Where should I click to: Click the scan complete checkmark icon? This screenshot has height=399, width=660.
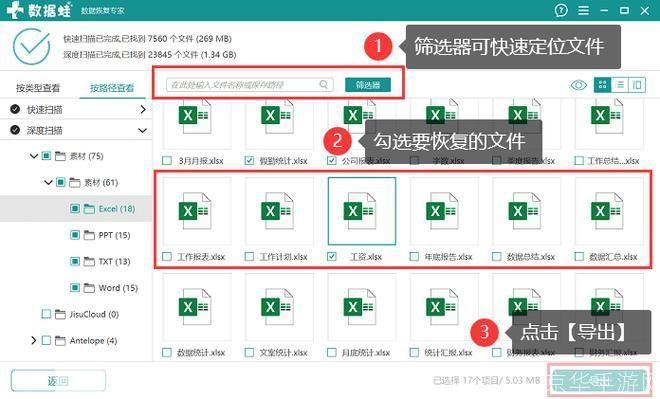[x=32, y=46]
